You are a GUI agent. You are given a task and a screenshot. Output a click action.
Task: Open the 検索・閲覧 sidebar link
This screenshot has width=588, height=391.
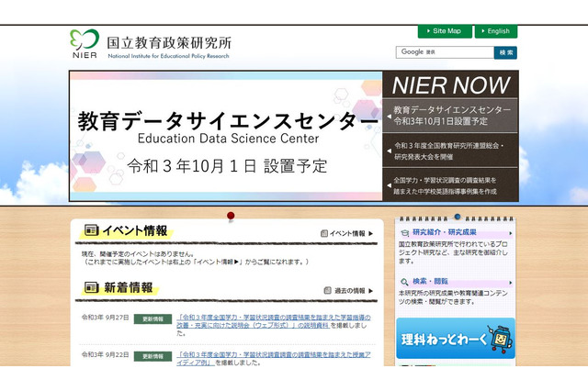tap(430, 281)
